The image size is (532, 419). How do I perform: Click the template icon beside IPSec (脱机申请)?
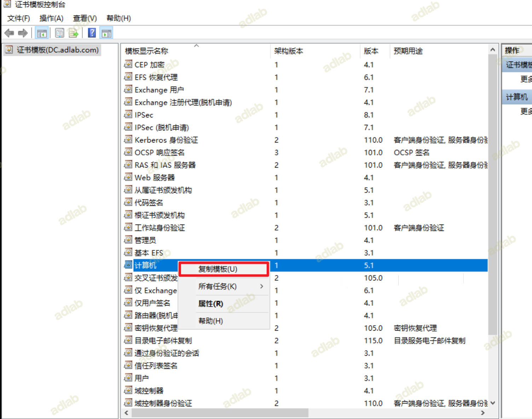128,127
